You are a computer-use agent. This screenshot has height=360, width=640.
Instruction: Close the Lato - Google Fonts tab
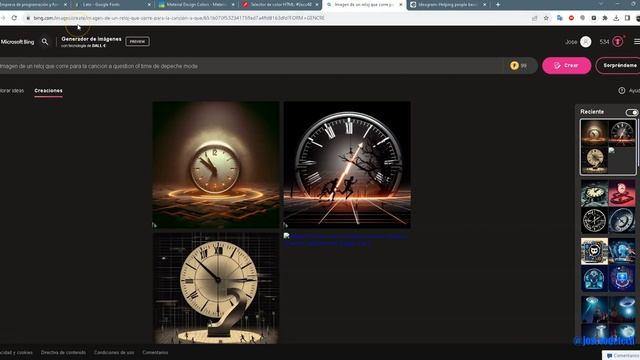(149, 4)
